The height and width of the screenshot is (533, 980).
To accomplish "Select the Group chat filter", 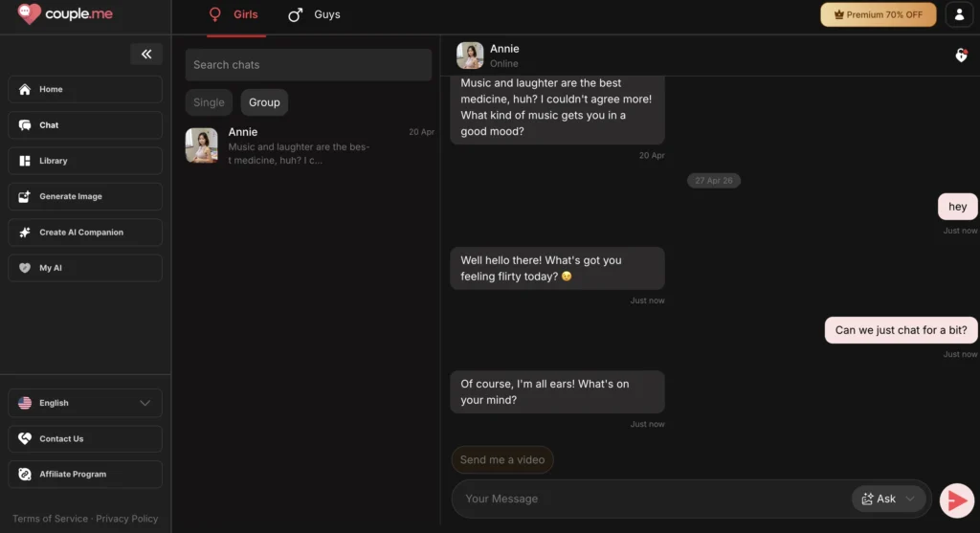I will click(264, 102).
